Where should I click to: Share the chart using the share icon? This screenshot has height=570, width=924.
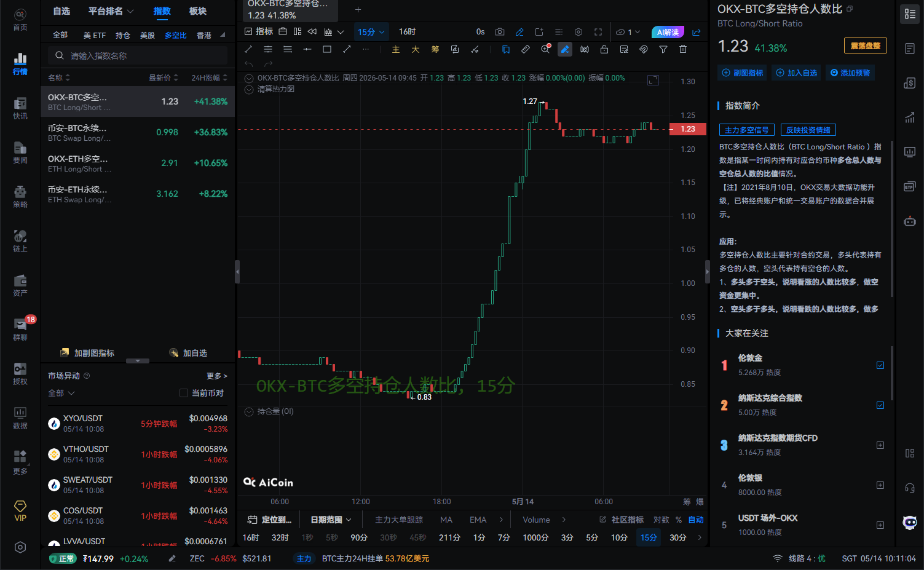[697, 32]
